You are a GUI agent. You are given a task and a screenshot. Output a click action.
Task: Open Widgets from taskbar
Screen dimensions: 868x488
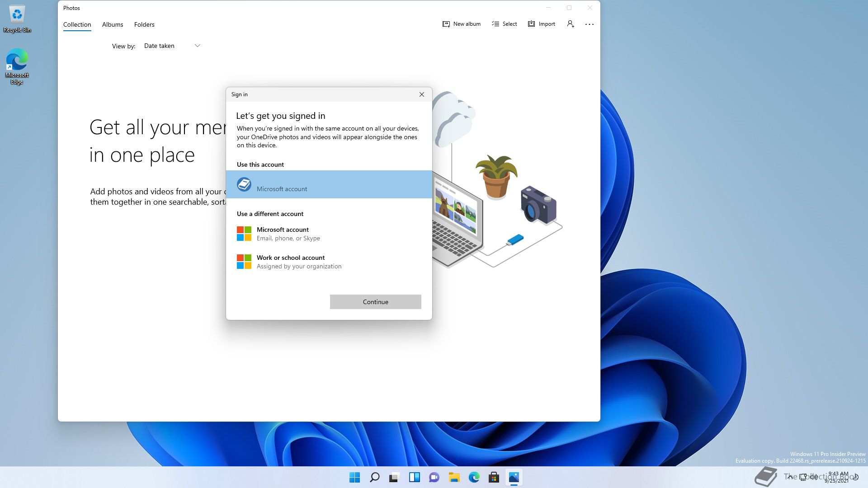click(415, 477)
